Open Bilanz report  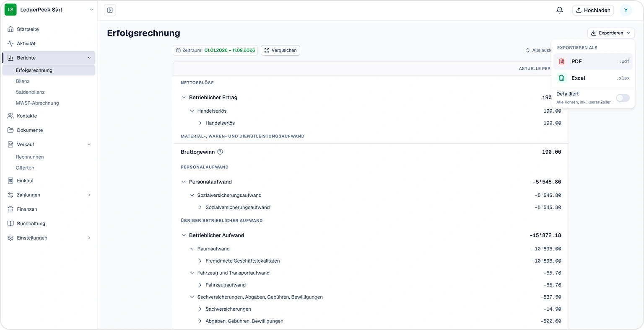pyautogui.click(x=49, y=81)
